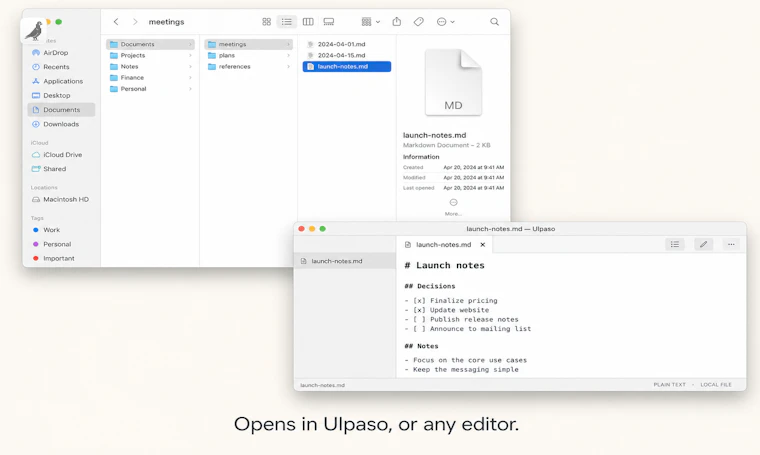Switch Finder to list view
Image resolution: width=760 pixels, height=455 pixels.
click(x=287, y=22)
